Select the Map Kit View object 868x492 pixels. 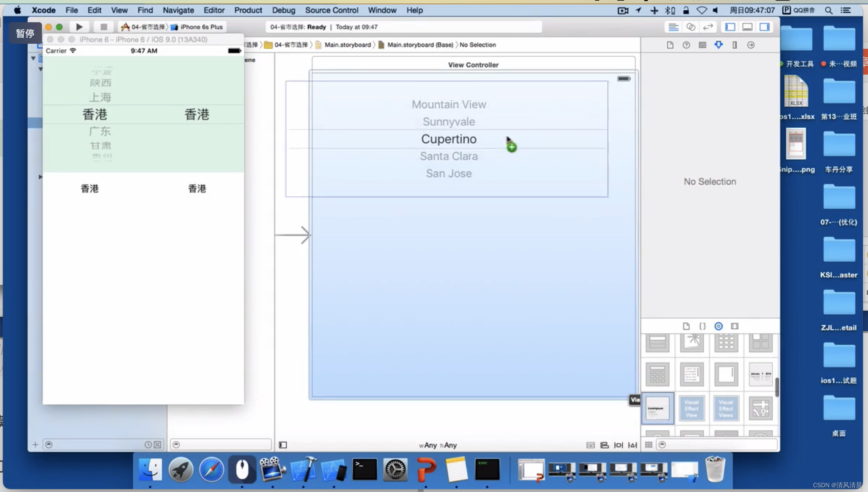point(760,408)
